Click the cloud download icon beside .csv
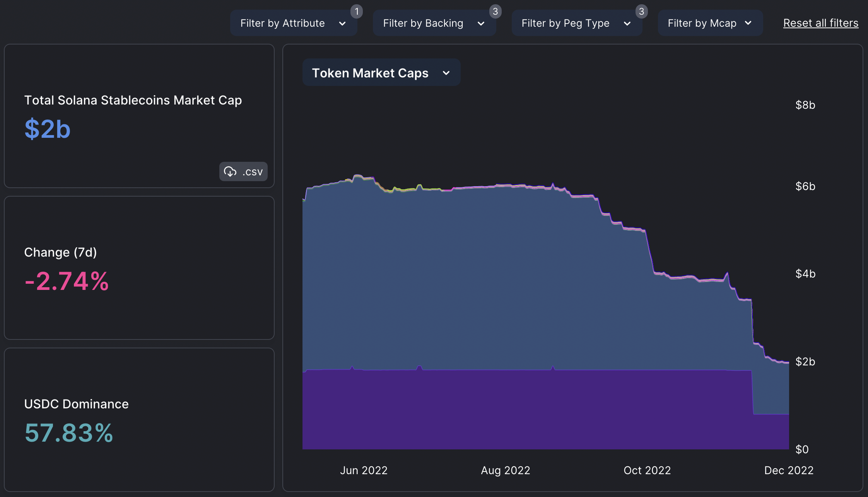This screenshot has height=497, width=868. pyautogui.click(x=230, y=171)
